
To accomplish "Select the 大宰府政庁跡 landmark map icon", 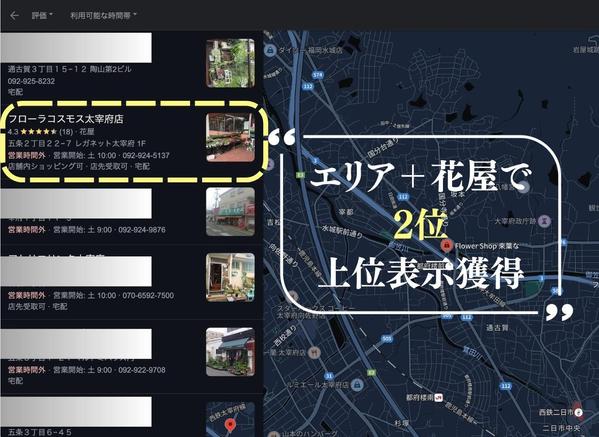I will 544,221.
